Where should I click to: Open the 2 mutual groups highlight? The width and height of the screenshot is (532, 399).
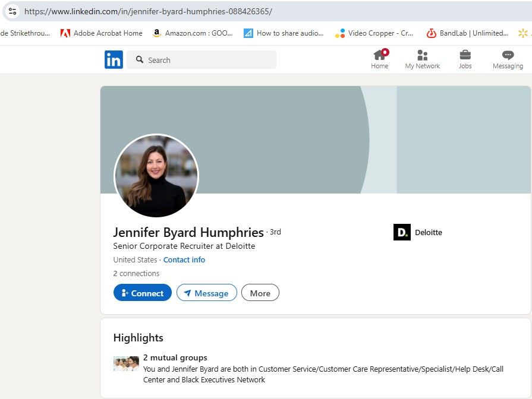175,358
